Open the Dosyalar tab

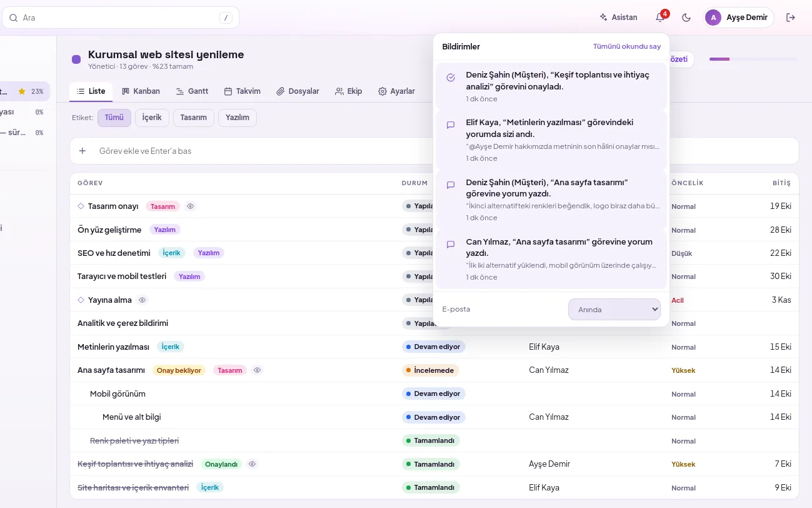[298, 91]
